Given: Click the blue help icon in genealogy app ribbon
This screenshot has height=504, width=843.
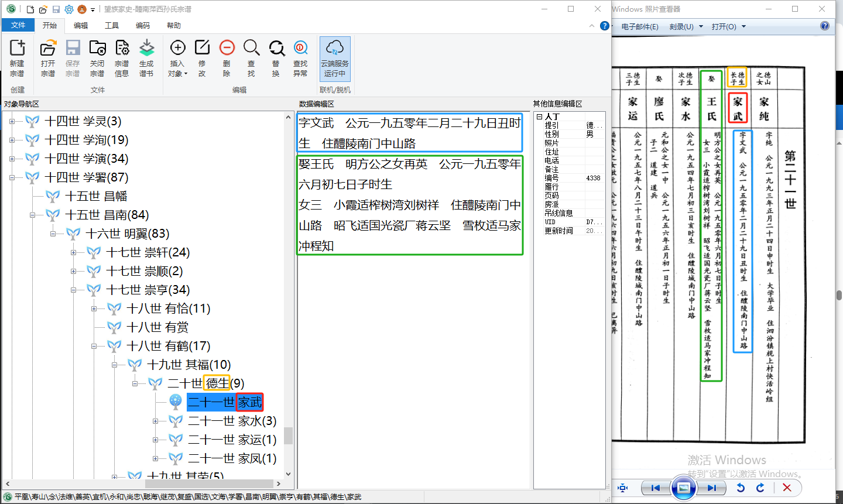Looking at the screenshot, I should [605, 26].
